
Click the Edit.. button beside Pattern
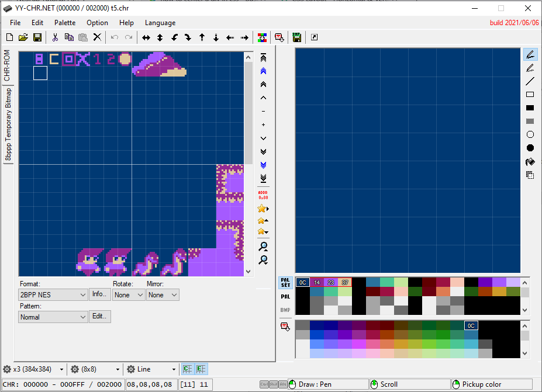tap(99, 317)
